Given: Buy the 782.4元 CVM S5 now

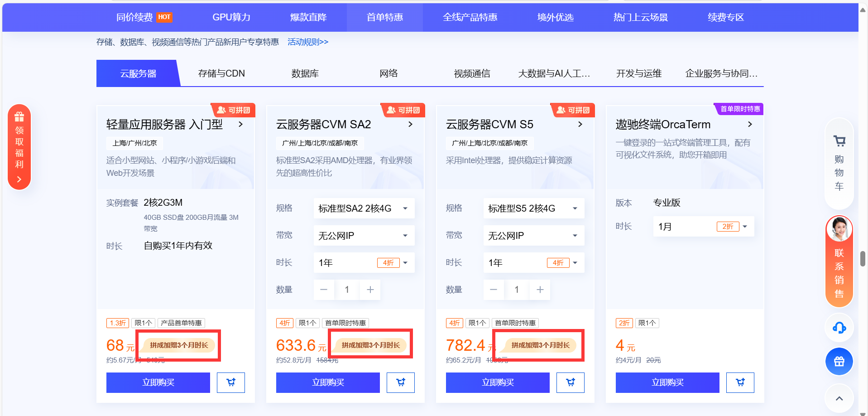Looking at the screenshot, I should click(x=498, y=382).
